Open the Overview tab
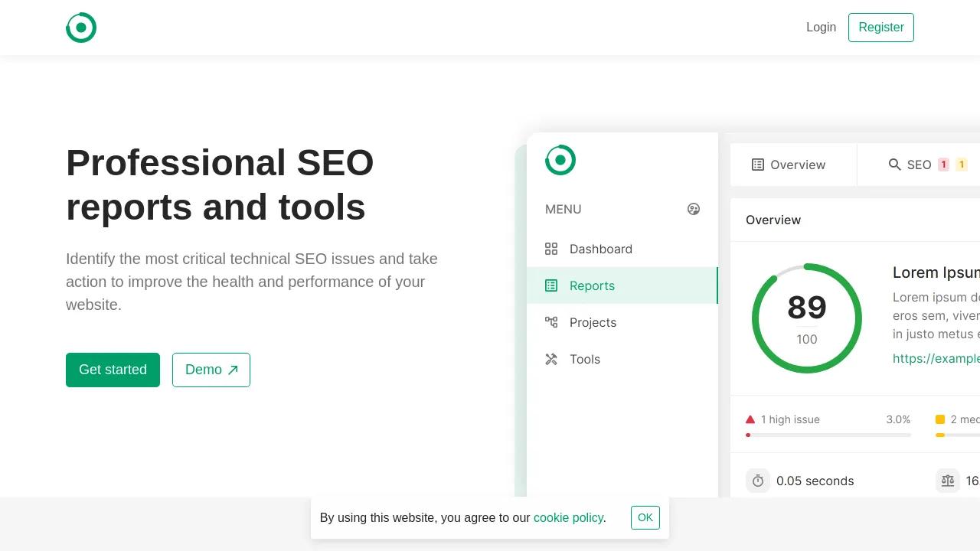 (789, 165)
